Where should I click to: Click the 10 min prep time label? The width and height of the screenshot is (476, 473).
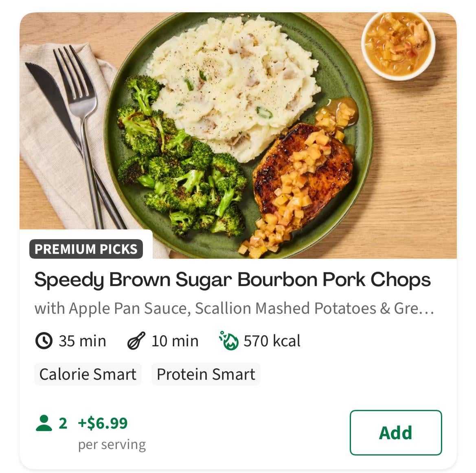click(175, 341)
